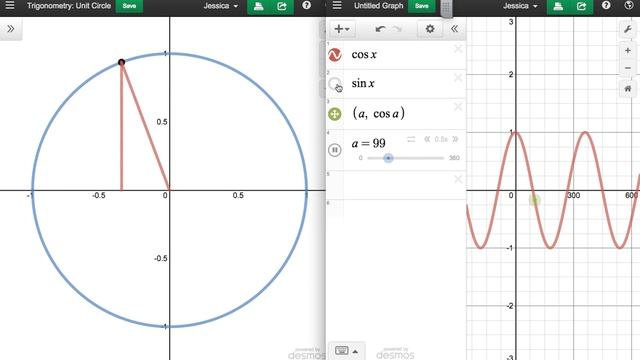Screen dimensions: 640x360
Task: Click the sin x expression text
Action: (x=363, y=83)
